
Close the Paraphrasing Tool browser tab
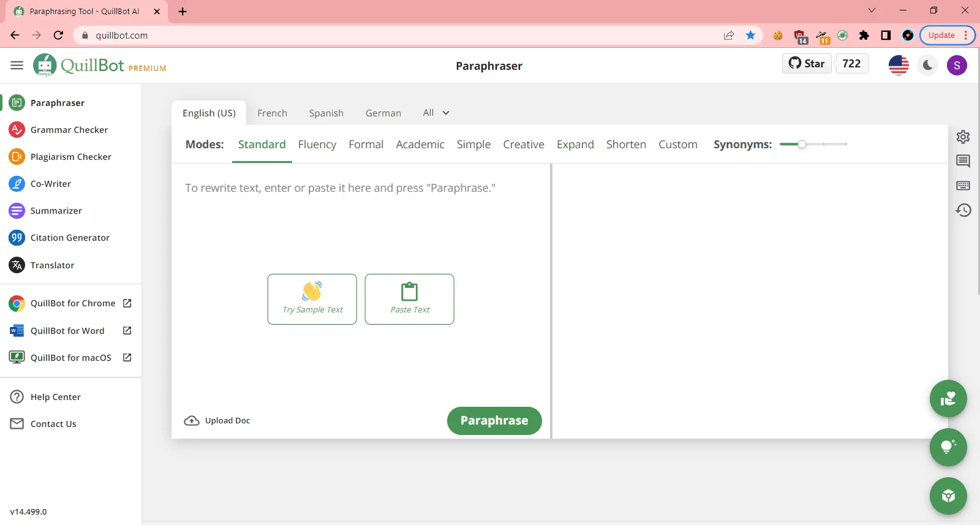click(157, 11)
